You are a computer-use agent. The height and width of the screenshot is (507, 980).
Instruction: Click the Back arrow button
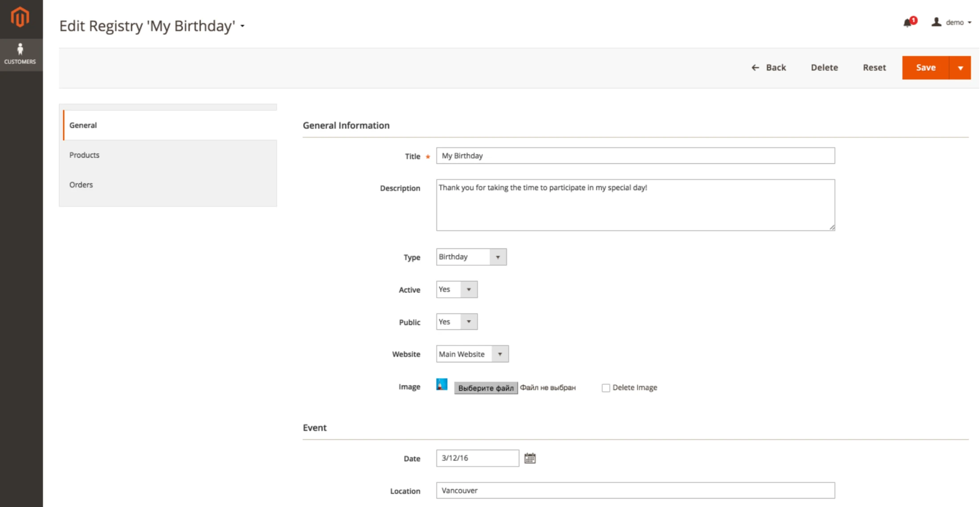click(768, 68)
